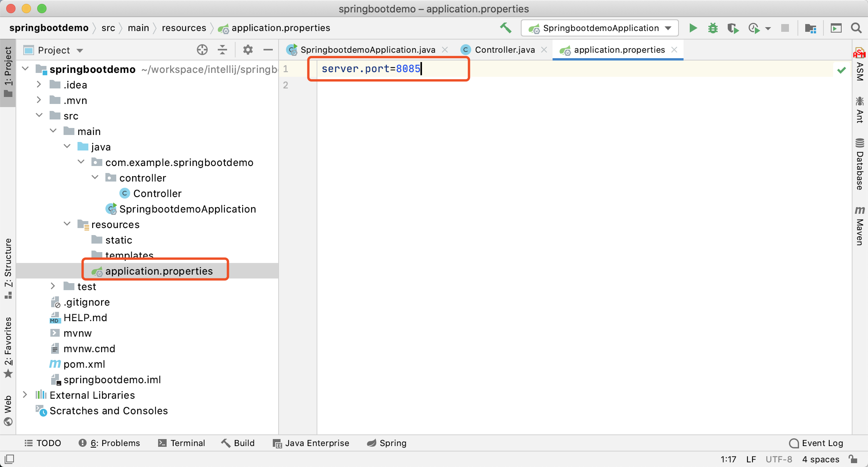Click the locate file crosshair icon

(202, 50)
